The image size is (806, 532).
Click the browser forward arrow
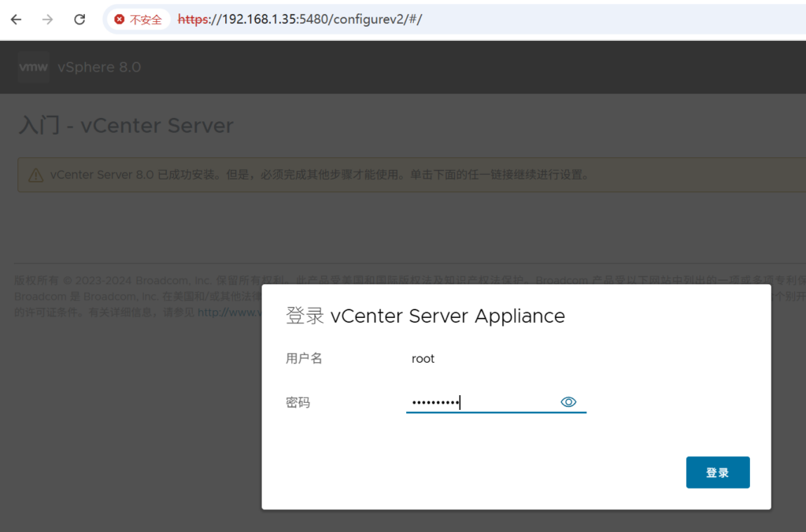click(48, 20)
